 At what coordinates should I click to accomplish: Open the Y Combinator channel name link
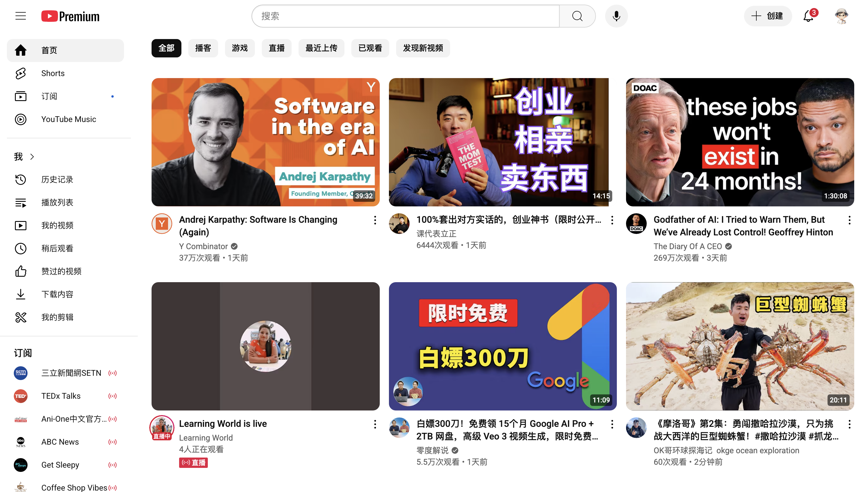click(x=204, y=246)
